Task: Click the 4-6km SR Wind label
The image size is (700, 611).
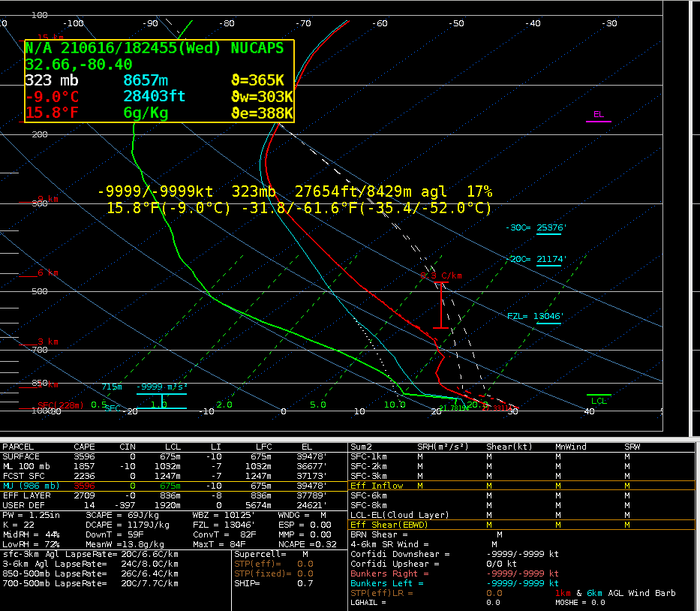Action: coord(389,544)
